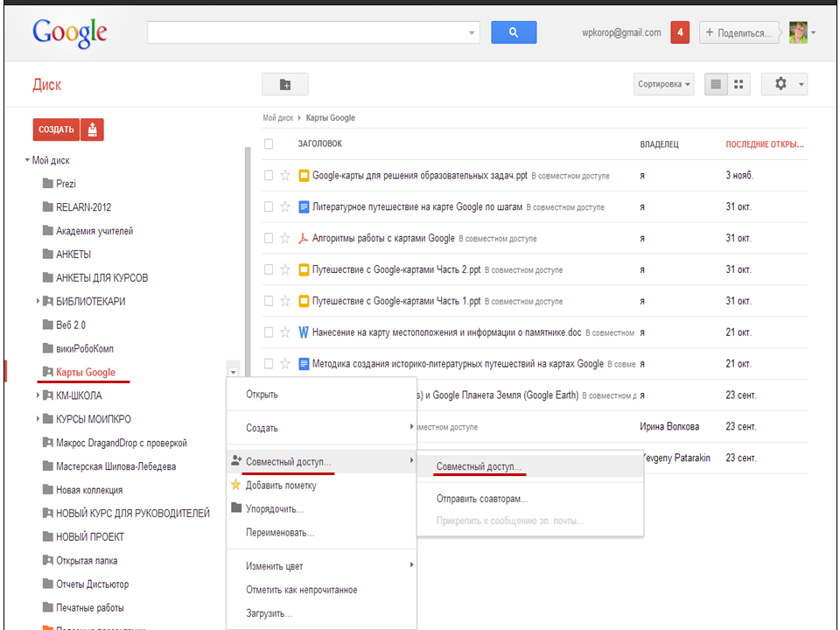Collapse the Мой диск tree
This screenshot has width=840, height=630.
click(x=27, y=159)
